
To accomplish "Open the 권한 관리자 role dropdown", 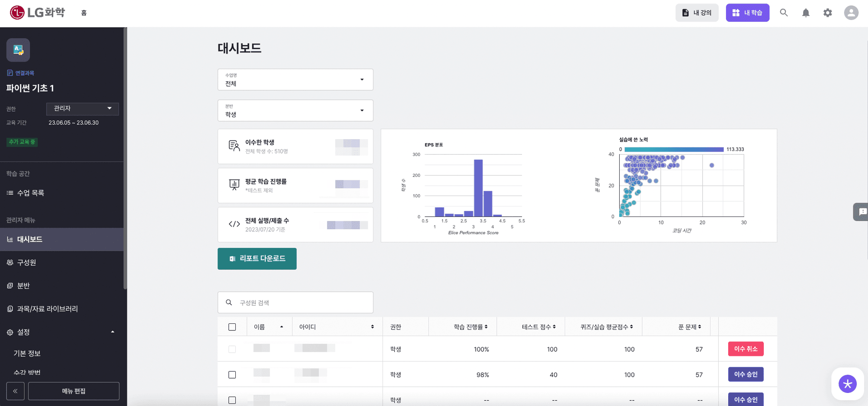I will [83, 109].
